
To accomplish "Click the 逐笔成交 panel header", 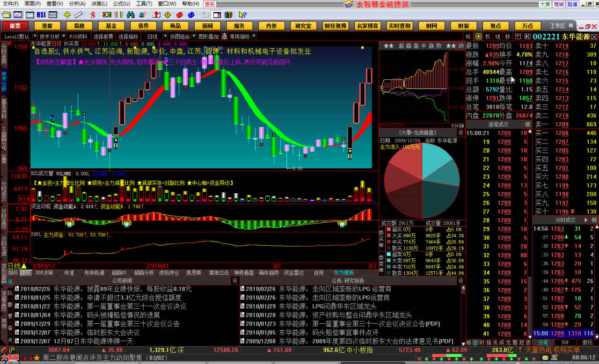I will coord(498,124).
